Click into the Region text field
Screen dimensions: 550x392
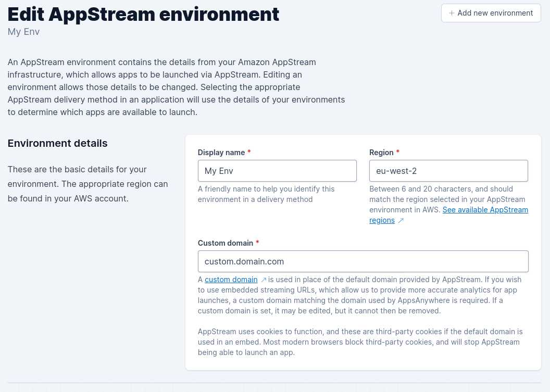pyautogui.click(x=448, y=171)
